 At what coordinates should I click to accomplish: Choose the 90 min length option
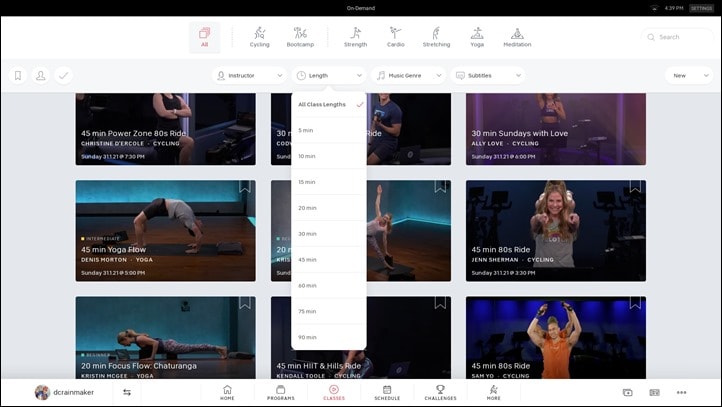329,337
